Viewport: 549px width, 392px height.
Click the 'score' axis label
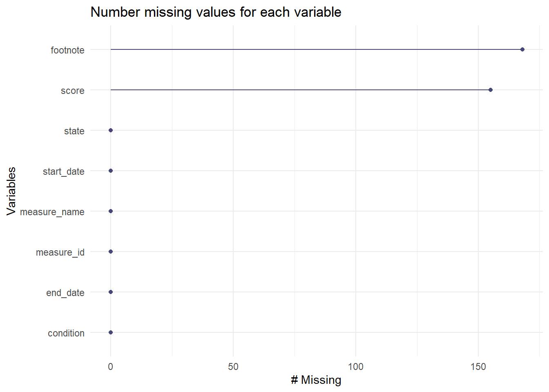click(72, 91)
